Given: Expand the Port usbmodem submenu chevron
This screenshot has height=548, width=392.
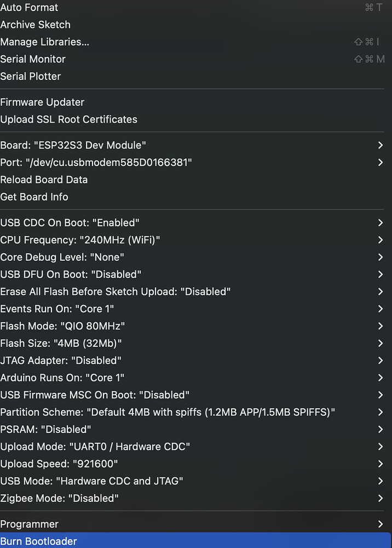Looking at the screenshot, I should 381,163.
